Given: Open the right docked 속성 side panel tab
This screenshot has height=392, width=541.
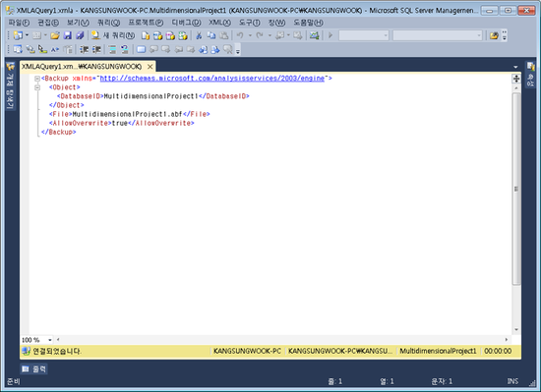Looking at the screenshot, I should (530, 75).
